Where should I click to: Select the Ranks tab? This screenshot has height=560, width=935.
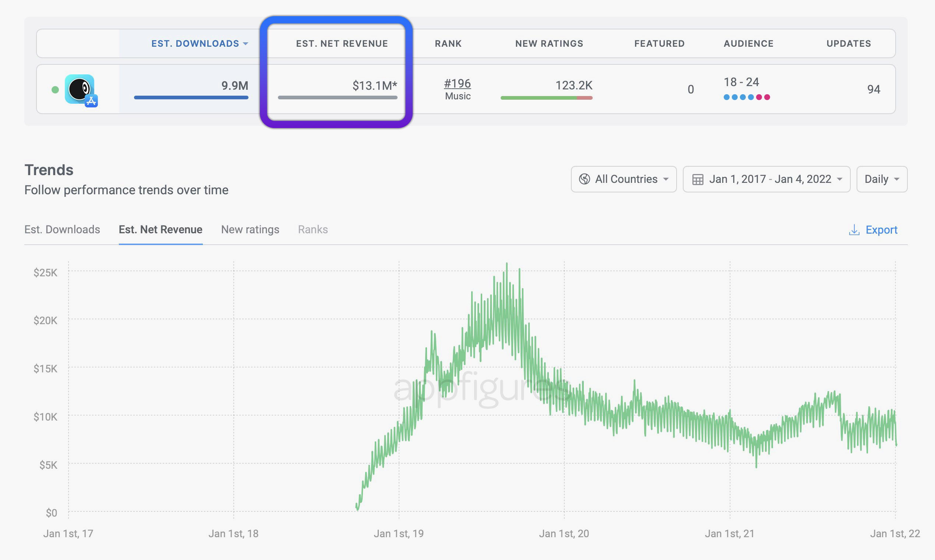click(313, 230)
